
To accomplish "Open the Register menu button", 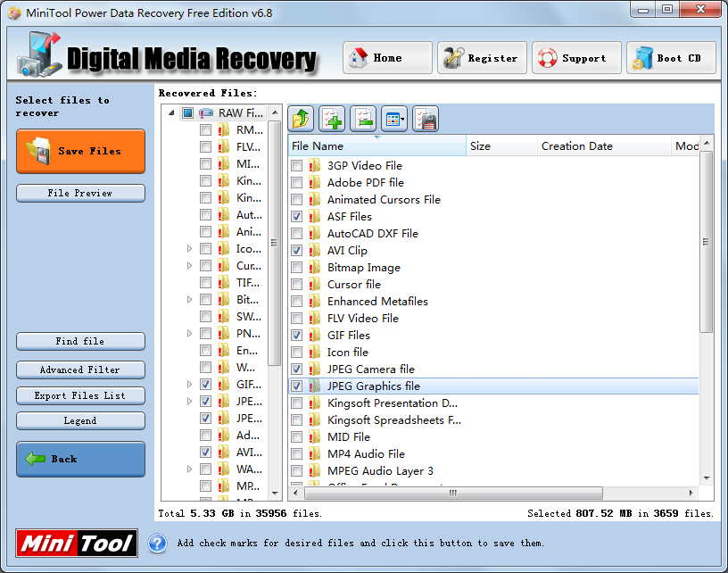I will (482, 58).
